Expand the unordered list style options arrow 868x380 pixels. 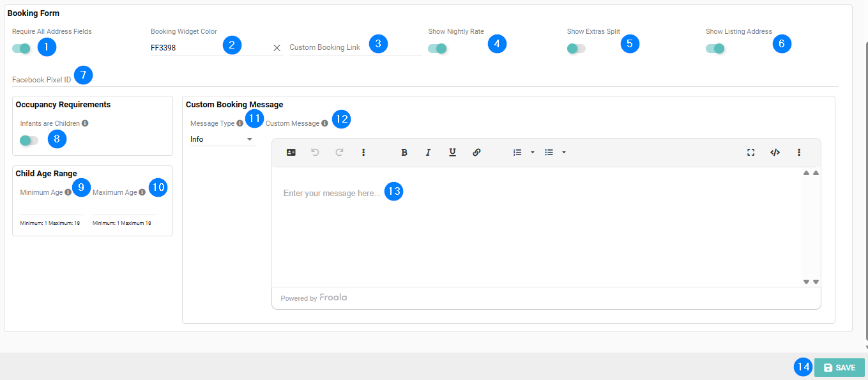tap(564, 153)
